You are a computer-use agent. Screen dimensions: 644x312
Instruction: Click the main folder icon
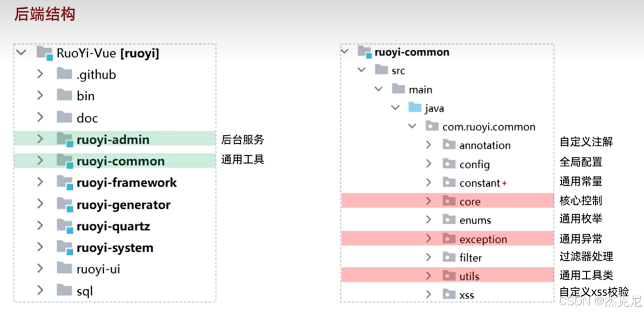click(399, 89)
